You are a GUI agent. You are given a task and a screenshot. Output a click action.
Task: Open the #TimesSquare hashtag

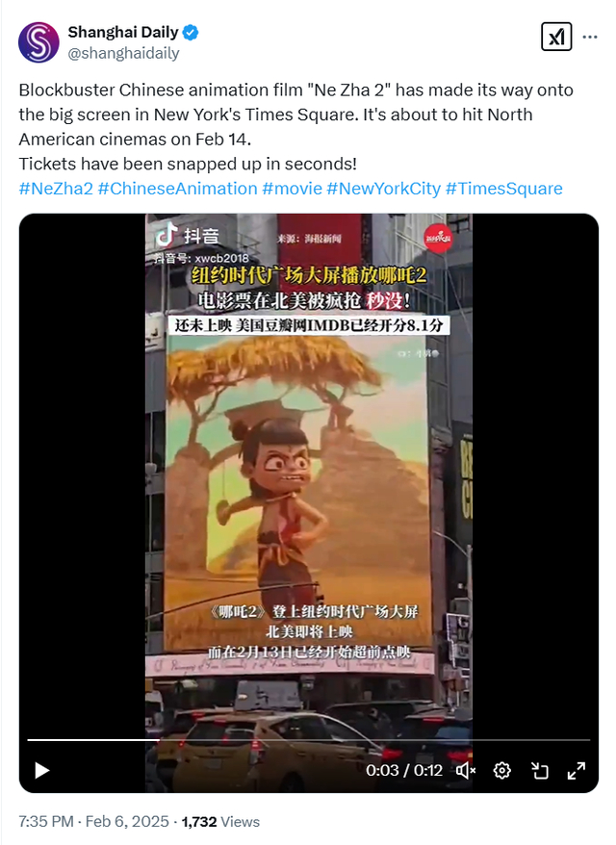(504, 189)
